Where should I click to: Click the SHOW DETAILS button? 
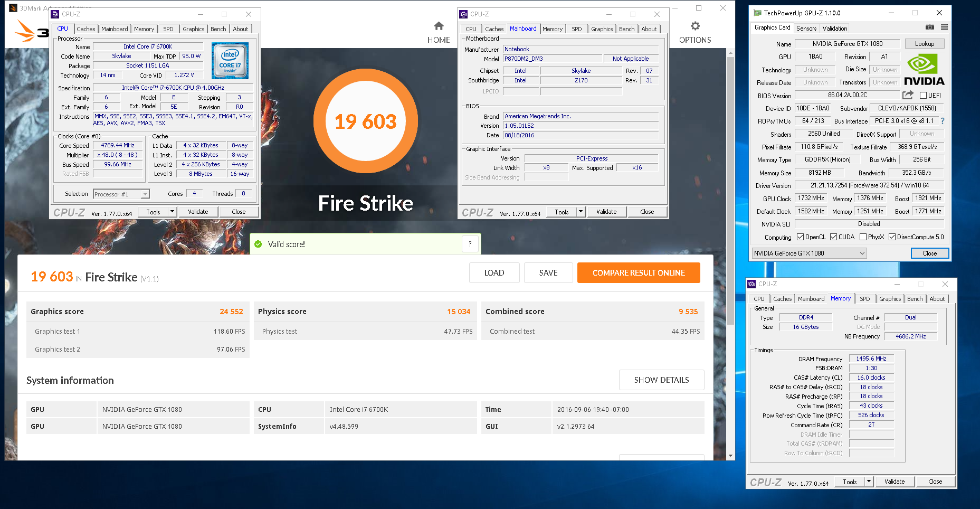(661, 380)
